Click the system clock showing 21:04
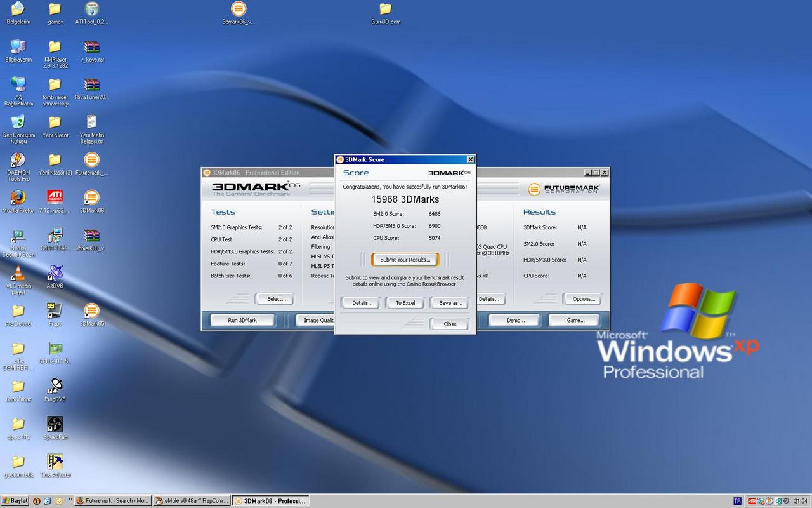812x508 pixels. point(801,502)
